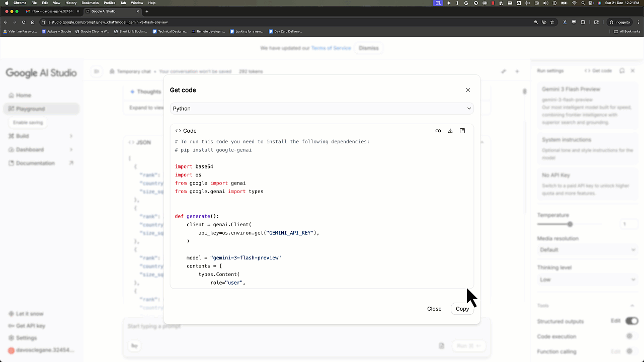Select the Gemini 3 Flash Preview model card

[x=588, y=106]
